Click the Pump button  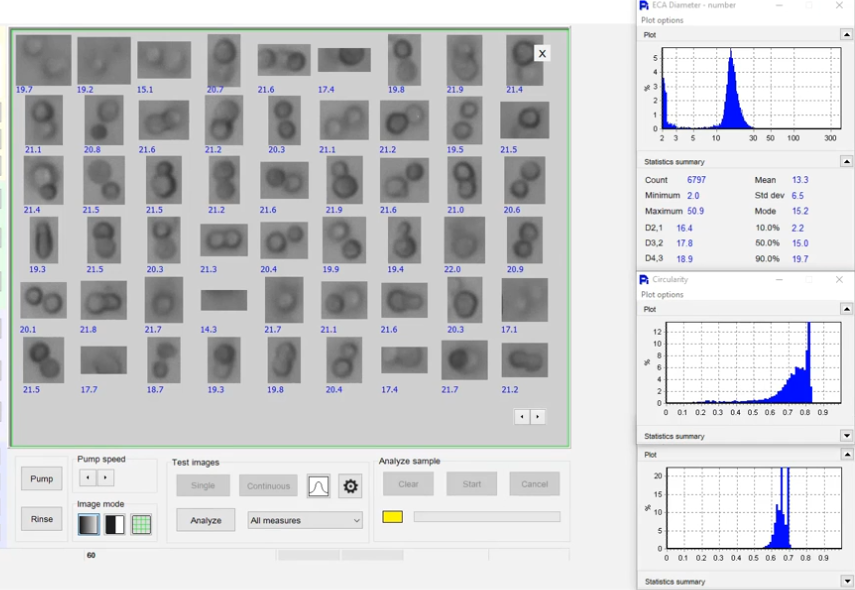41,479
